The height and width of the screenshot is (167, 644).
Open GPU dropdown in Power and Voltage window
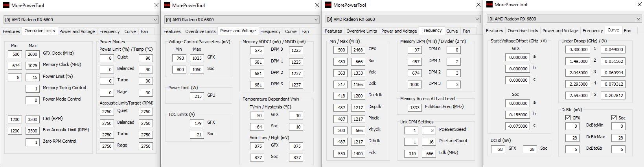(x=242, y=20)
